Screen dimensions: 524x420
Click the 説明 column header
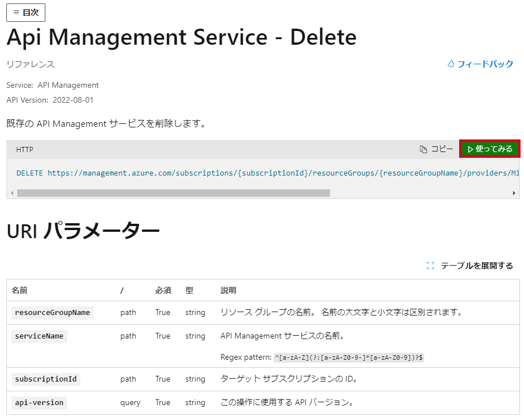[x=228, y=290]
